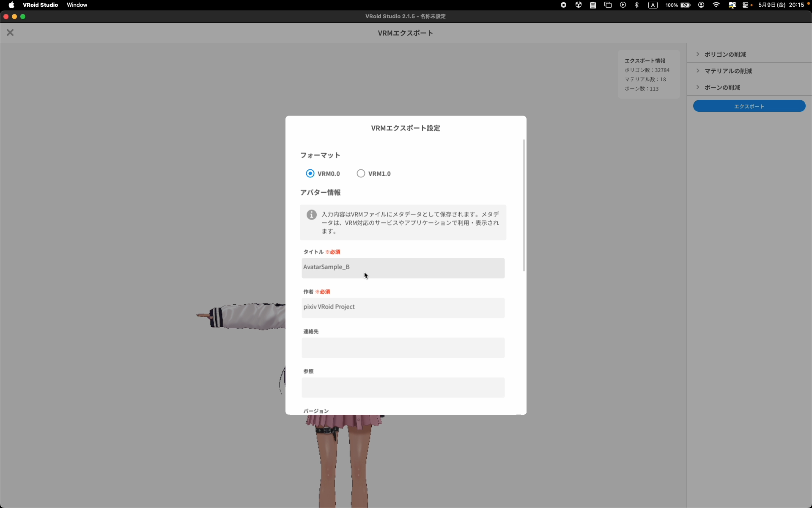Image resolution: width=812 pixels, height=508 pixels.
Task: Click the 作者 field with pixiv VRoid Project
Action: [403, 308]
